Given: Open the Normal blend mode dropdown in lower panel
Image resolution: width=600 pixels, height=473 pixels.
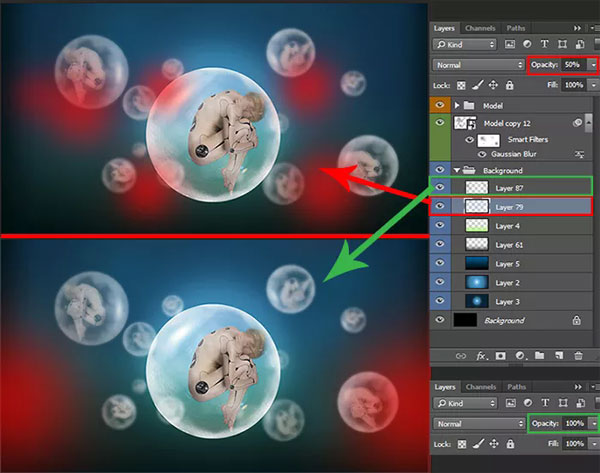Looking at the screenshot, I should coord(479,424).
